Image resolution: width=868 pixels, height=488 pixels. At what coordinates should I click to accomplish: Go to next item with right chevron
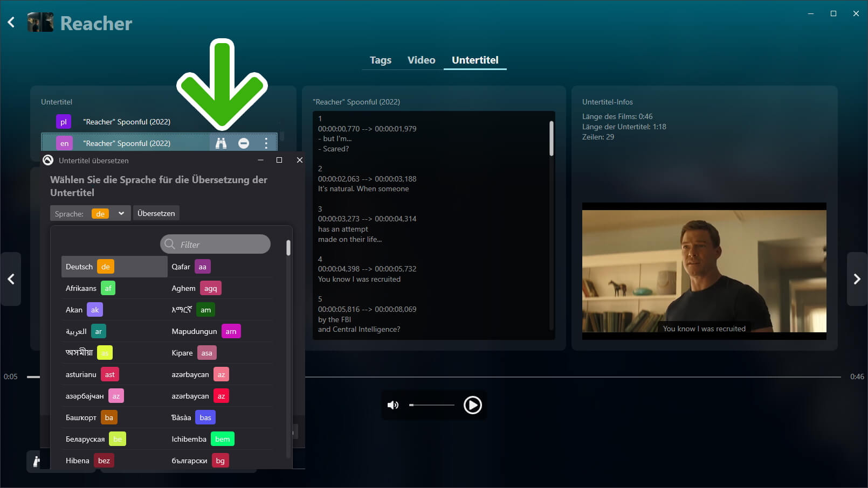(857, 279)
